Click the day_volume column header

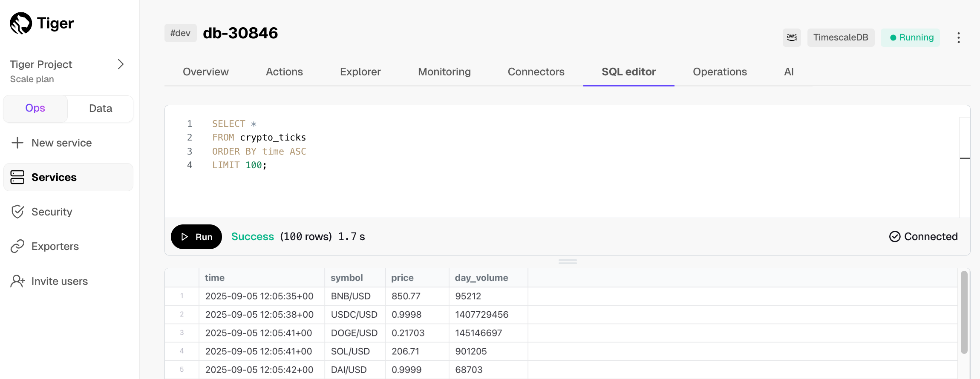click(481, 278)
